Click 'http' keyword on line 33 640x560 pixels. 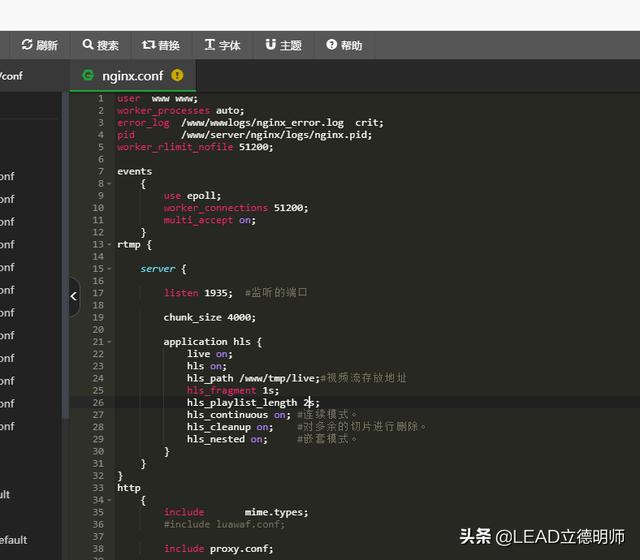coord(129,488)
